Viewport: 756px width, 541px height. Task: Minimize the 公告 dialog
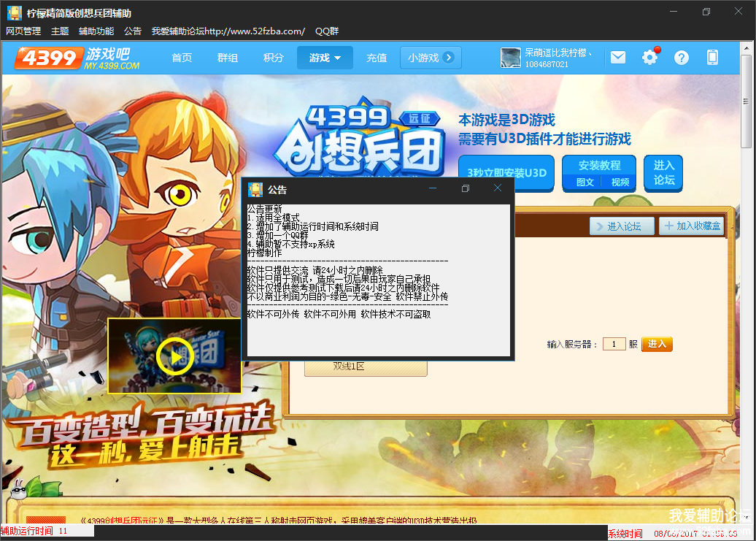coord(433,188)
